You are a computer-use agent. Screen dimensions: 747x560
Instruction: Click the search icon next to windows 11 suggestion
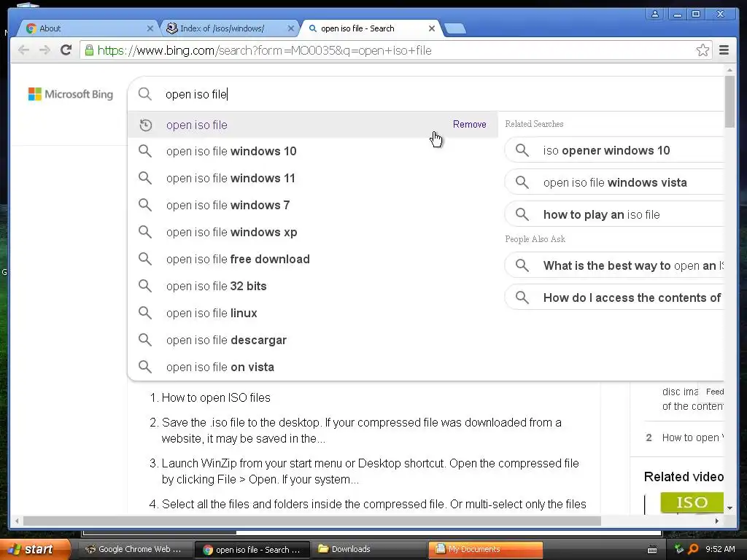point(145,178)
